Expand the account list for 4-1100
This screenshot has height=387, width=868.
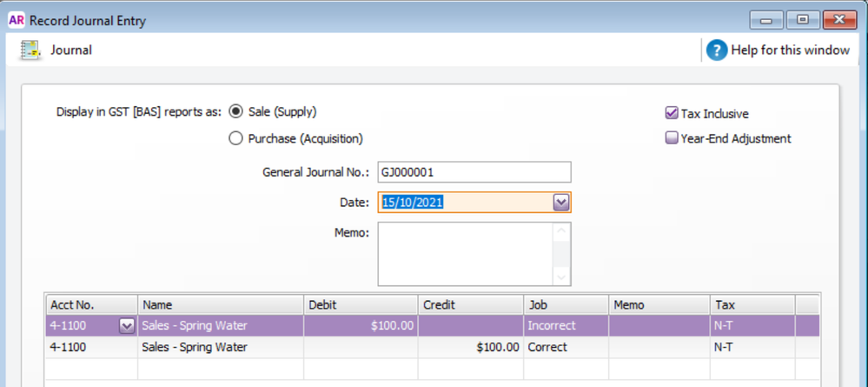[127, 326]
